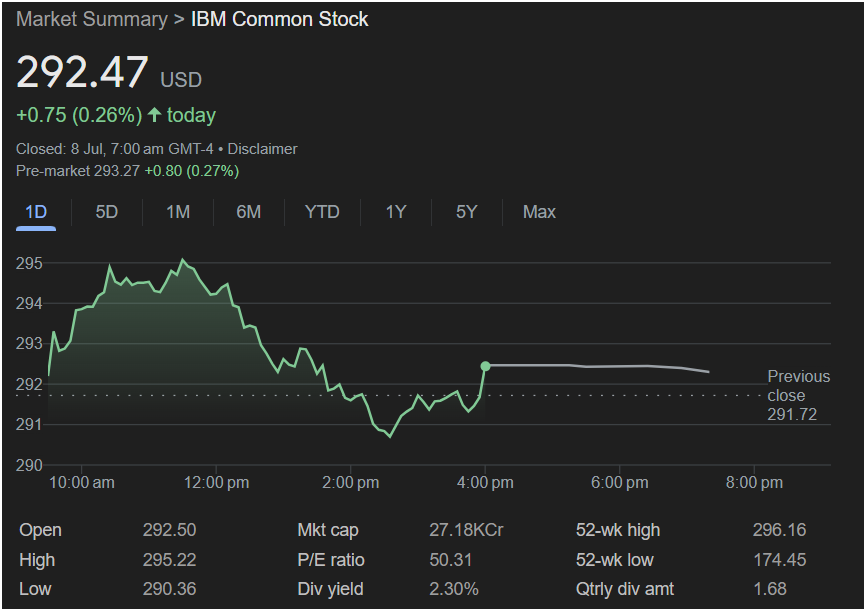Click the +0.75 (0.26%) daily change
This screenshot has width=866, height=611.
pos(79,115)
